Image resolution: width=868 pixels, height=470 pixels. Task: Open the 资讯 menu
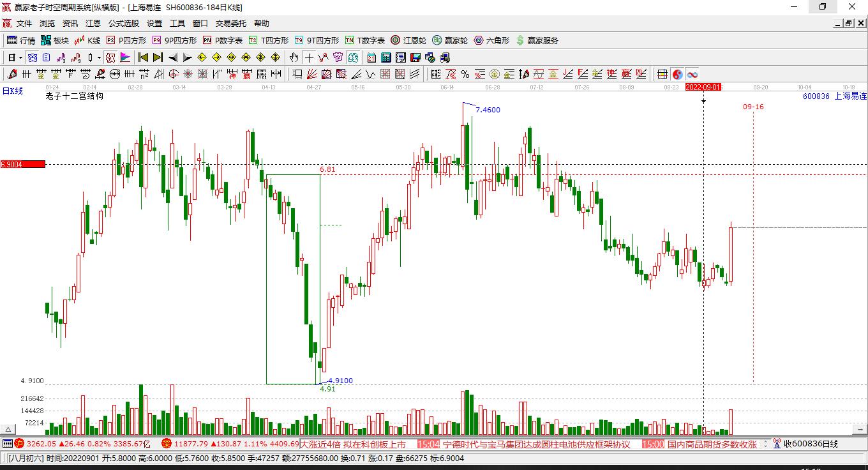pyautogui.click(x=70, y=23)
